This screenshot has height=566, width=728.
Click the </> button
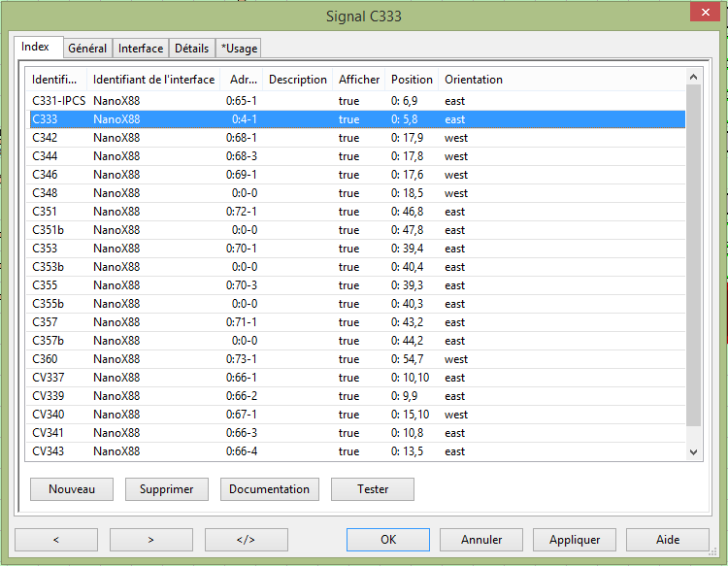click(x=246, y=540)
